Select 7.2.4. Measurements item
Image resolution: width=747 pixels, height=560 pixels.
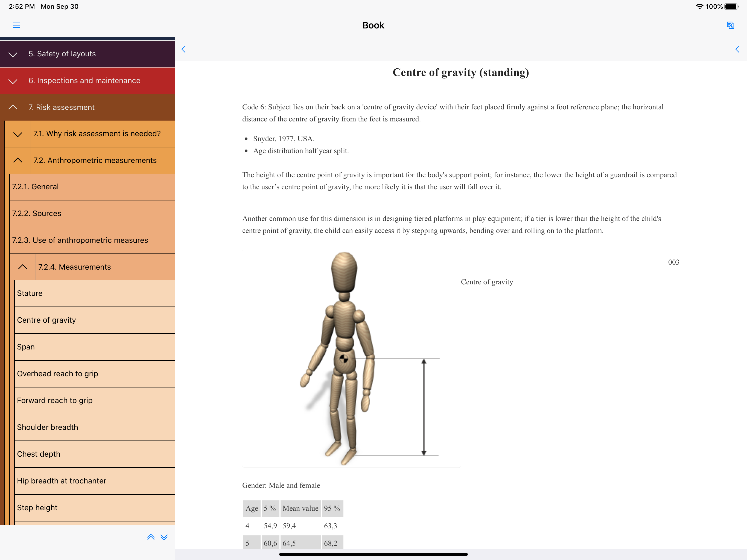click(x=105, y=267)
